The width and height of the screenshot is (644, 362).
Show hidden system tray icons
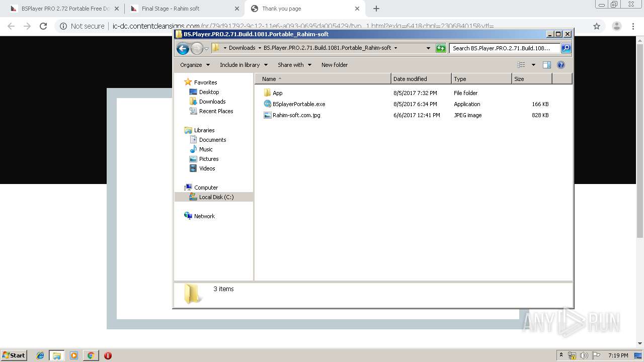click(561, 355)
